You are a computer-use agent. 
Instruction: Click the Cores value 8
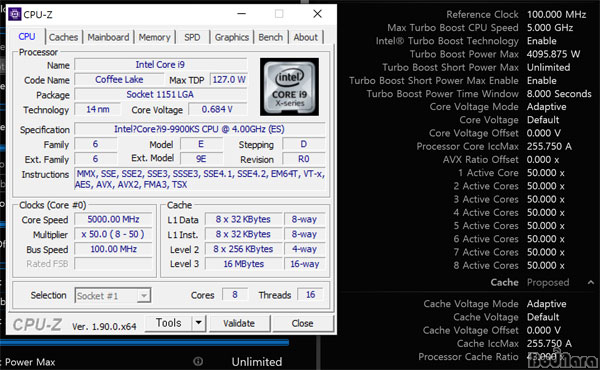235,295
